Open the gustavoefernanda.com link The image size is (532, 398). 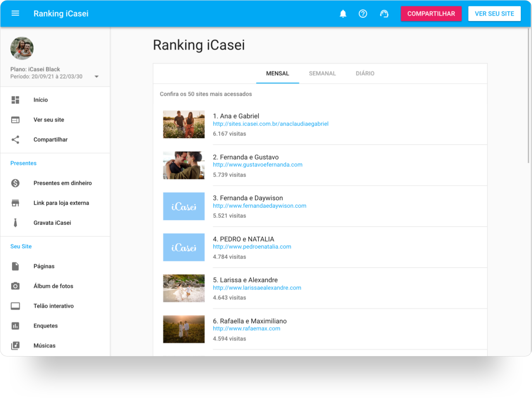(x=258, y=165)
